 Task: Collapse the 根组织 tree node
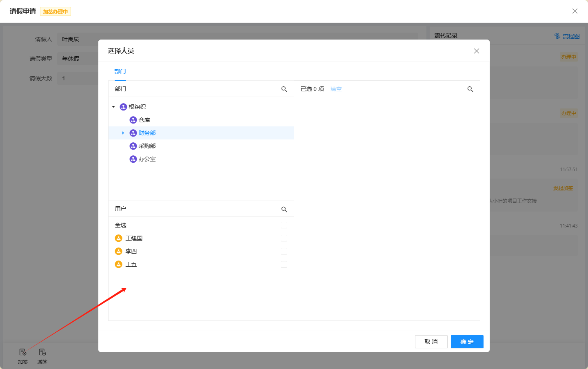click(x=113, y=107)
